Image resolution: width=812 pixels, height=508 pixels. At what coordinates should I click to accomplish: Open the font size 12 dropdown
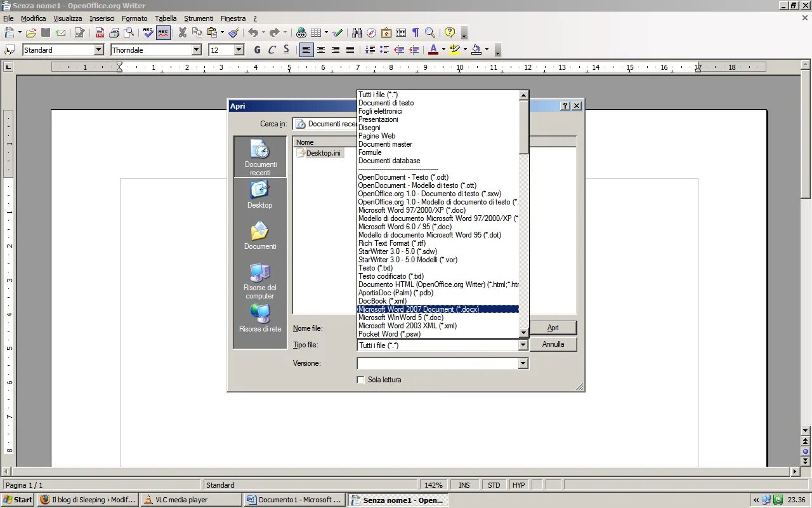(x=239, y=50)
